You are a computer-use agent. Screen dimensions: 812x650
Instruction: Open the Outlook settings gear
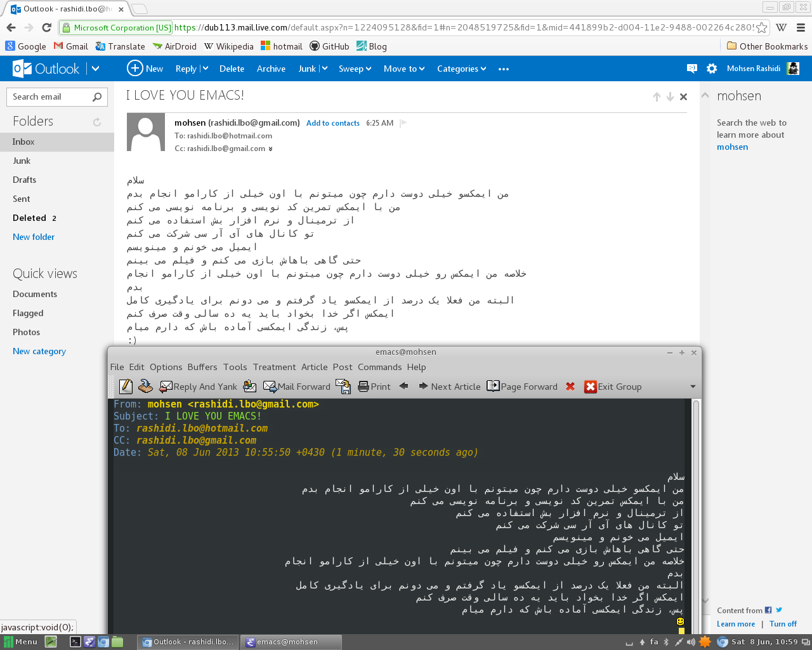[x=712, y=69]
